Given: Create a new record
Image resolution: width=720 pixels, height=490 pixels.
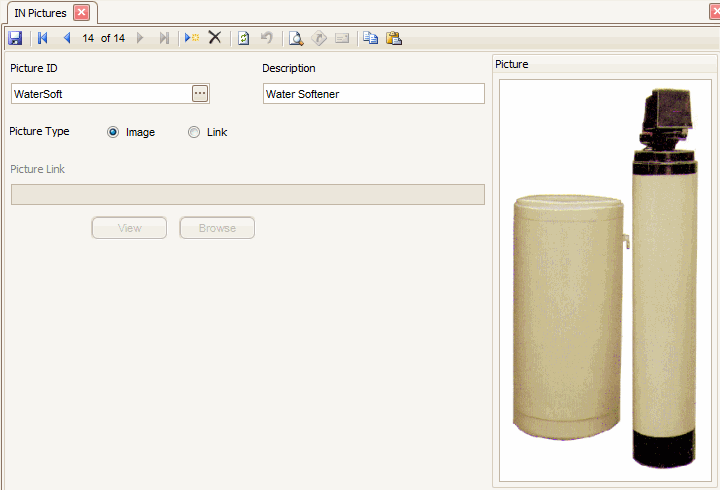Looking at the screenshot, I should 192,38.
